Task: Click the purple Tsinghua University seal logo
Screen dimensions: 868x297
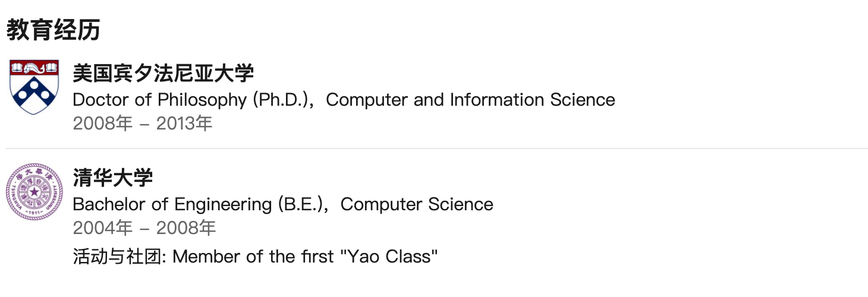Action: 34,191
